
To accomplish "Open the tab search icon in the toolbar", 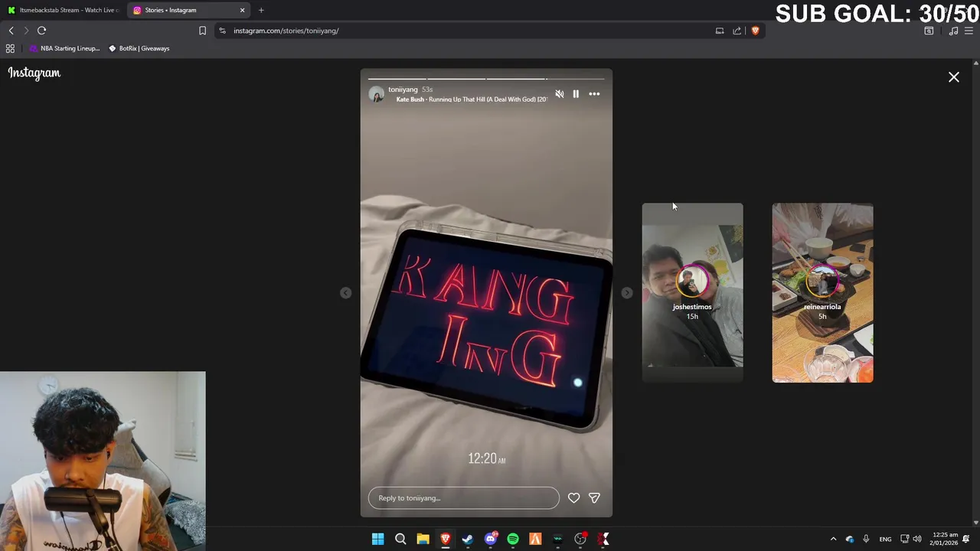I will click(929, 31).
